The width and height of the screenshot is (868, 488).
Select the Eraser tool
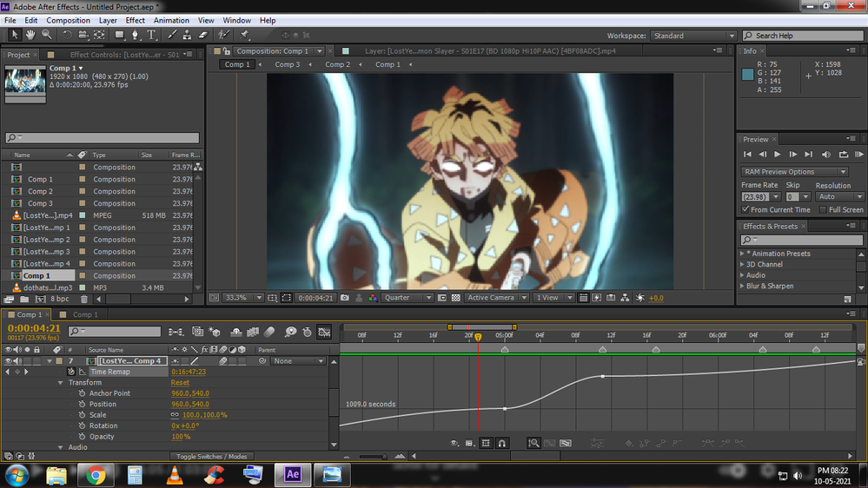(x=203, y=35)
